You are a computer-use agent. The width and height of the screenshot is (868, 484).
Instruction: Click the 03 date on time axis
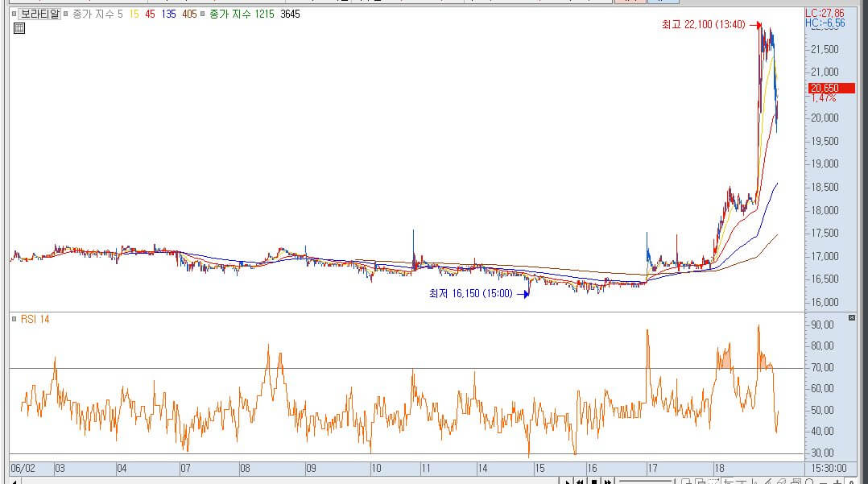(60, 469)
